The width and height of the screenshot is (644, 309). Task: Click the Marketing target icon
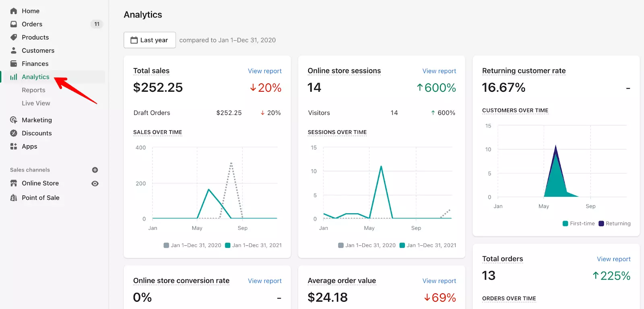tap(14, 120)
